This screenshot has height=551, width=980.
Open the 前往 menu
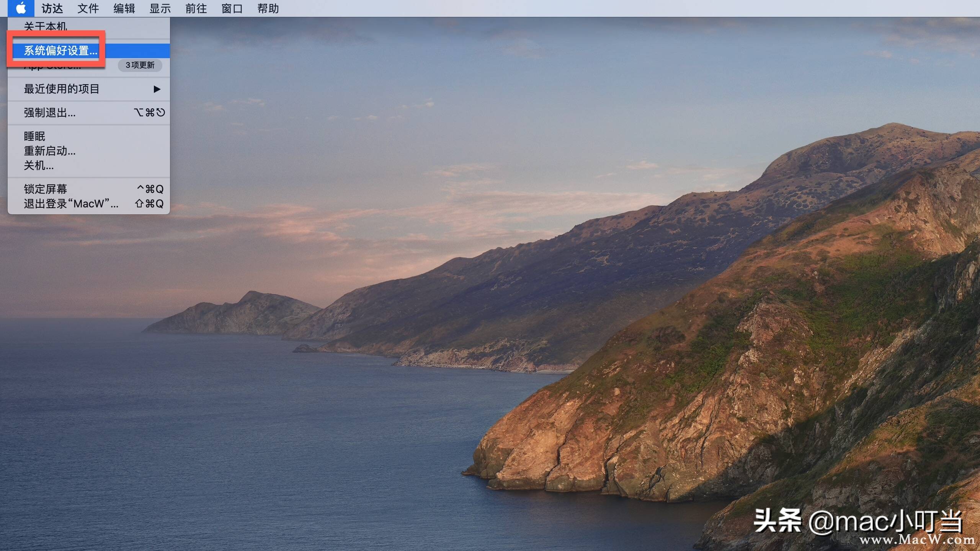point(196,8)
